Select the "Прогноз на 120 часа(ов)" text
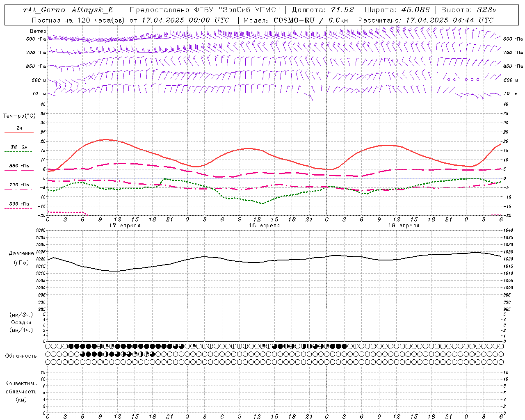Image resolution: width=525 pixels, height=420 pixels. pyautogui.click(x=79, y=20)
